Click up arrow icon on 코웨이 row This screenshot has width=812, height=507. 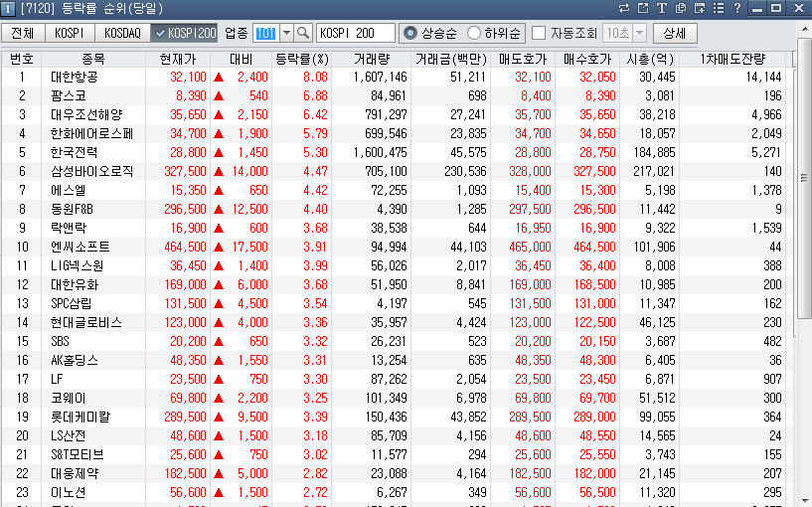pyautogui.click(x=219, y=399)
